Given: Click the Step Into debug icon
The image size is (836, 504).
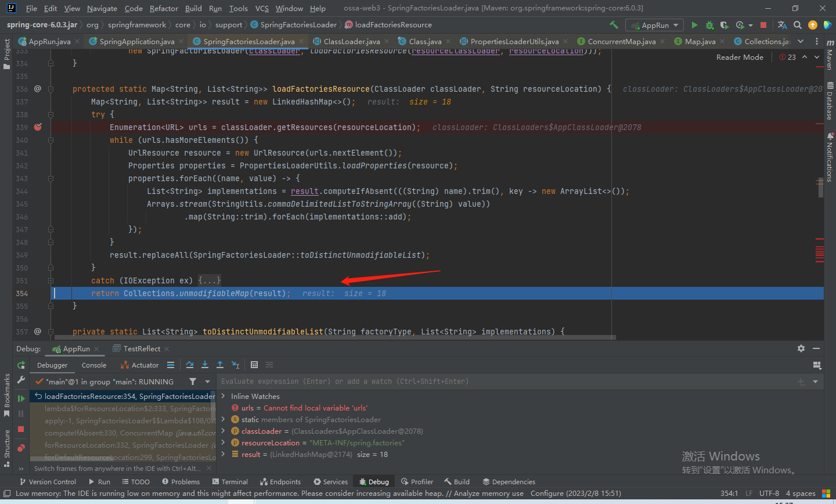Looking at the screenshot, I should 205,365.
